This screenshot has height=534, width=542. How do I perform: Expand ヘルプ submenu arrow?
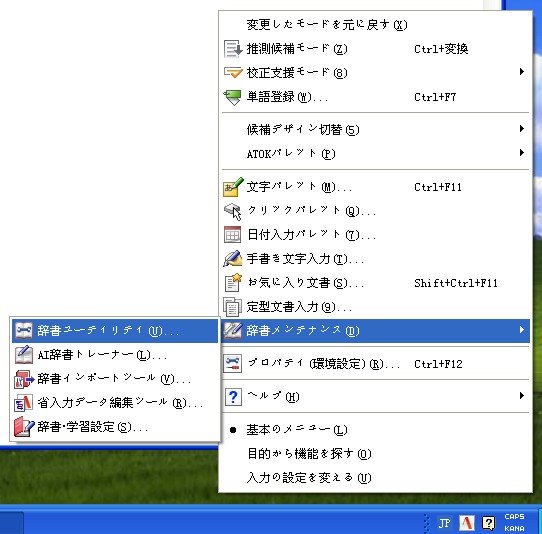click(522, 396)
